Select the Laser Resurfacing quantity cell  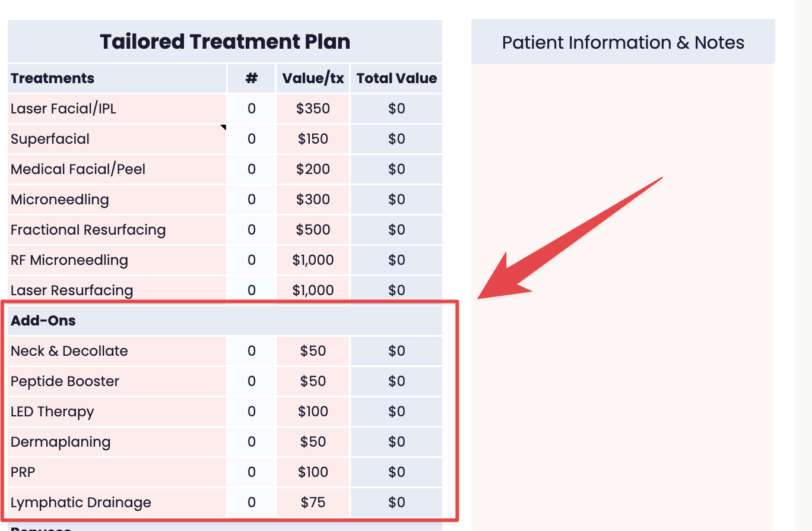tap(252, 290)
